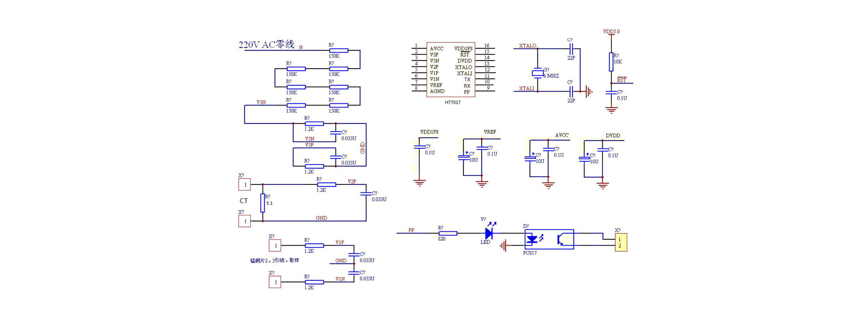Click the 22P capacitor on the XTALO line
Image resolution: width=868 pixels, height=318 pixels.
(x=571, y=49)
